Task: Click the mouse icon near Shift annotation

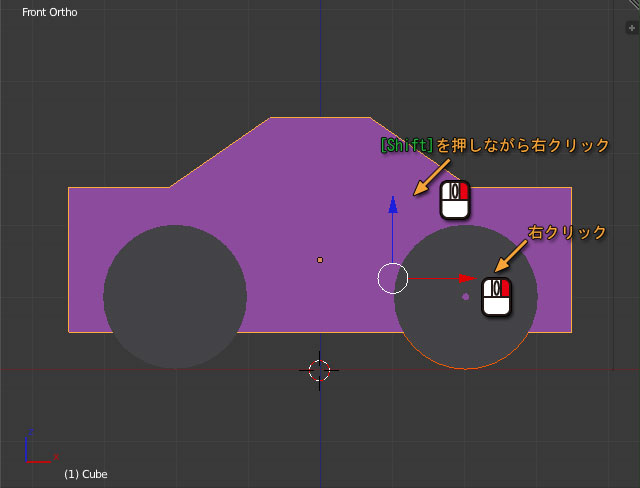Action: (455, 200)
